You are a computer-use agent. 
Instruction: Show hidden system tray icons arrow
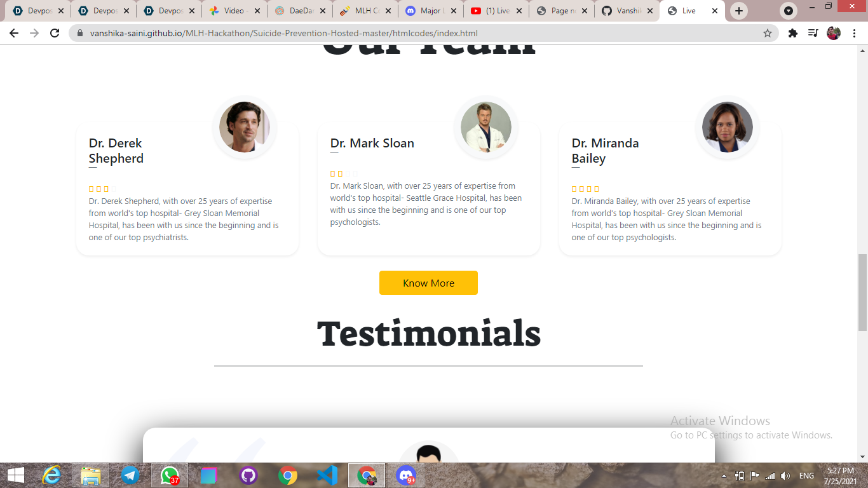point(724,476)
